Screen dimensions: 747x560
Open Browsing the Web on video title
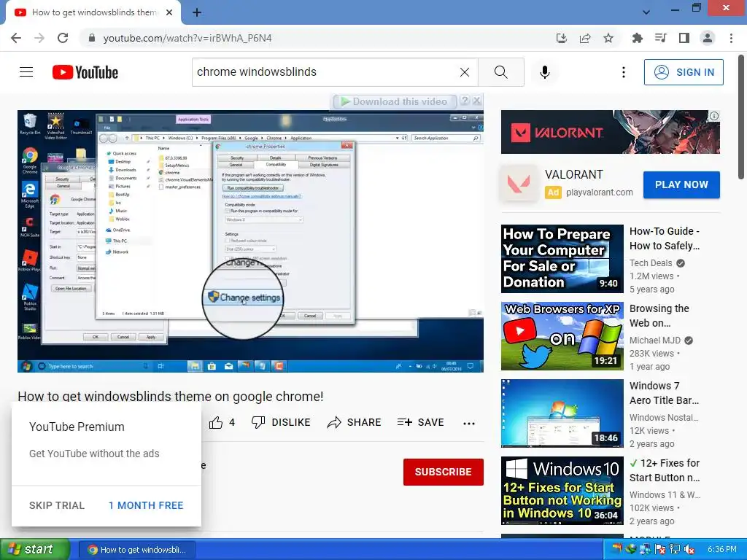pos(659,316)
